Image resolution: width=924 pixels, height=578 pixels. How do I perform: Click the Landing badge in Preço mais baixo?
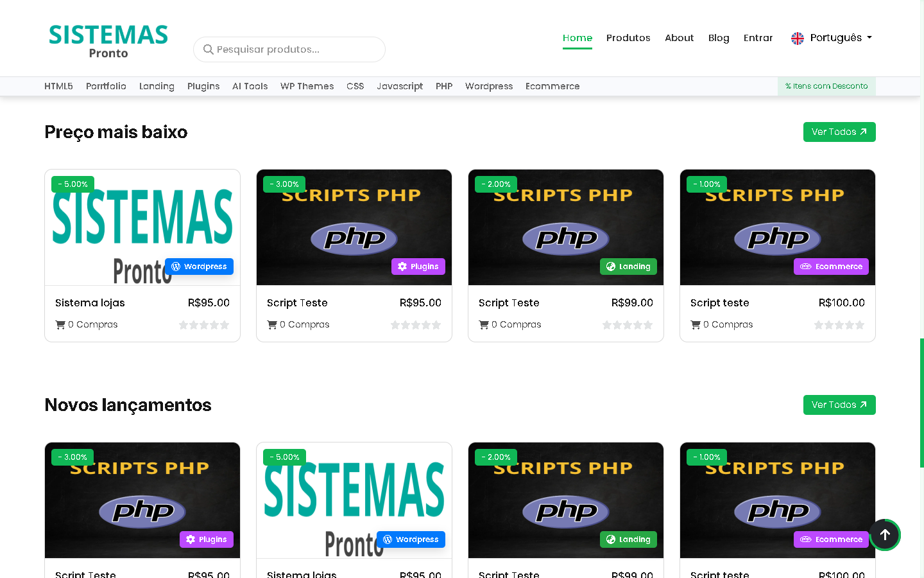click(628, 267)
